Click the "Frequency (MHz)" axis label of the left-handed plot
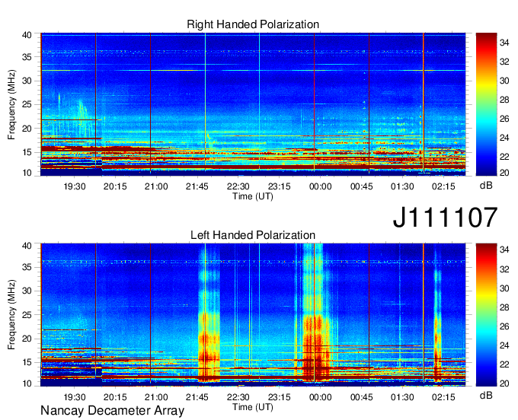The width and height of the screenshot is (518, 420). click(11, 315)
